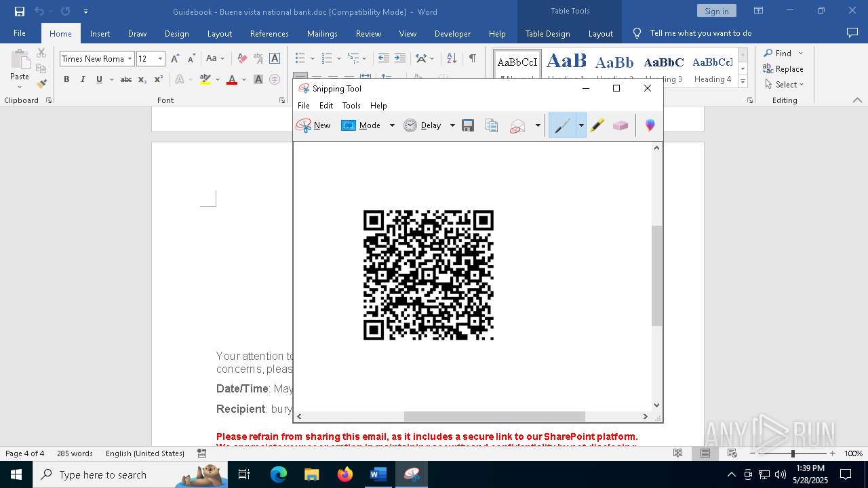Screen dimensions: 868x488
Task: Click the Sign in button
Action: point(716,11)
